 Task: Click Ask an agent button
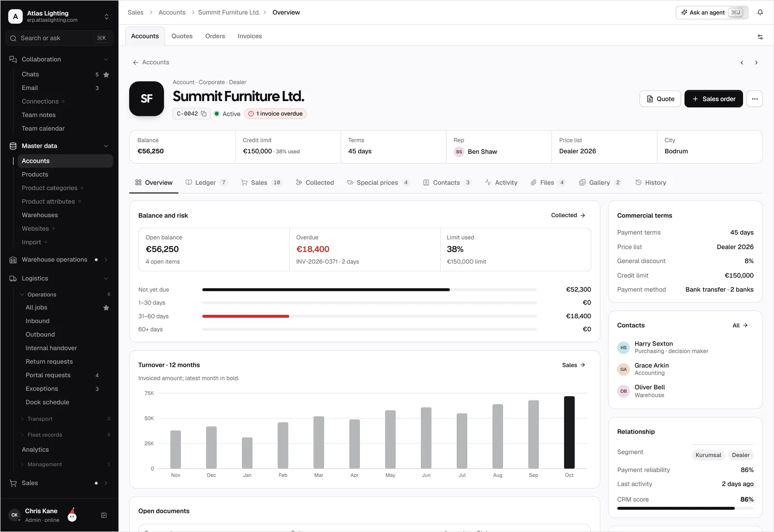click(712, 13)
